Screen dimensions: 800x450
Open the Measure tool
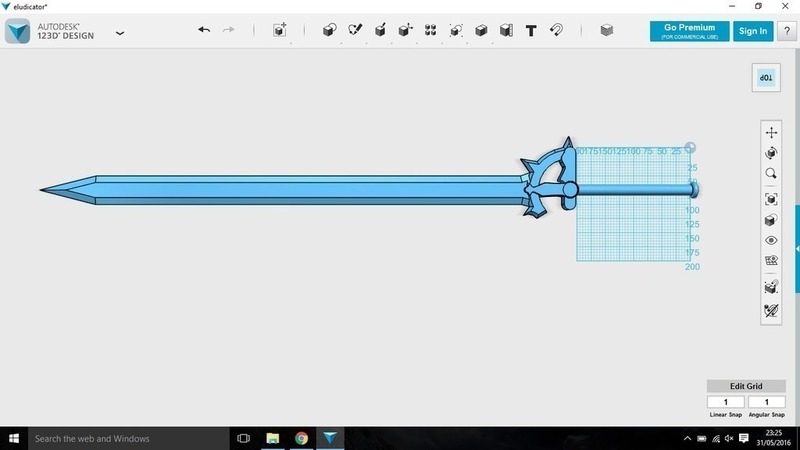(x=506, y=30)
